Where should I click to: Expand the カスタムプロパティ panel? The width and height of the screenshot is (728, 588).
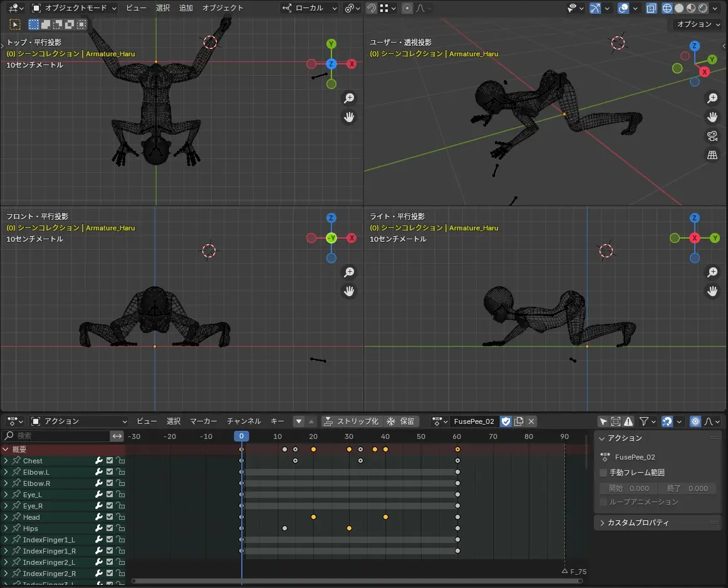coord(639,522)
